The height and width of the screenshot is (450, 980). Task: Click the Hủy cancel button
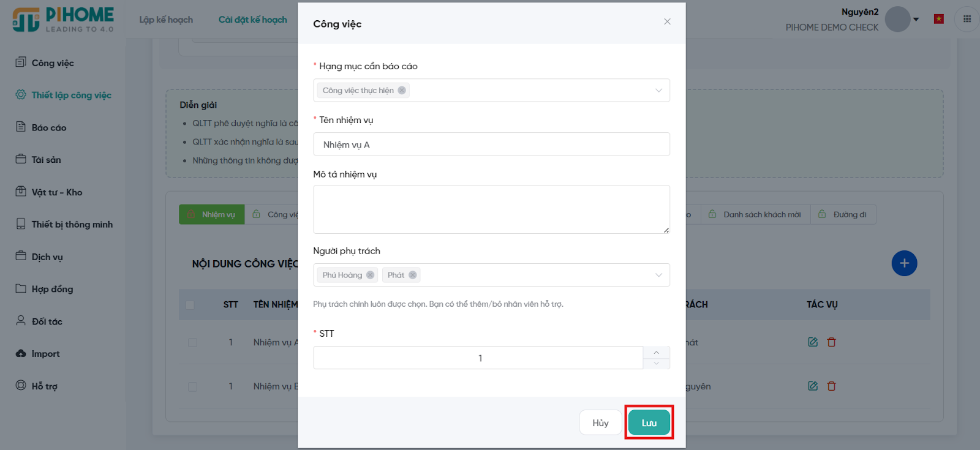[600, 422]
